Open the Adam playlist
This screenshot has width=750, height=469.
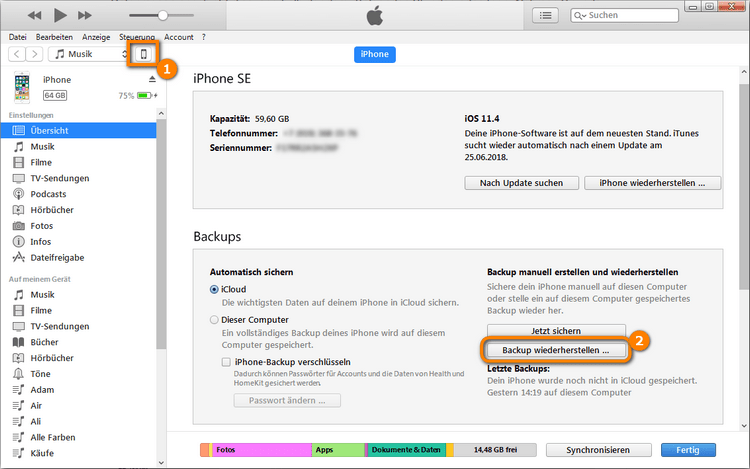(x=42, y=390)
